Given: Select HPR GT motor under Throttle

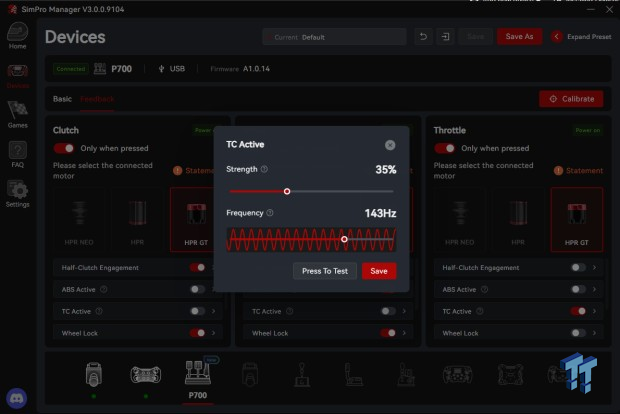Looking at the screenshot, I should pyautogui.click(x=577, y=219).
